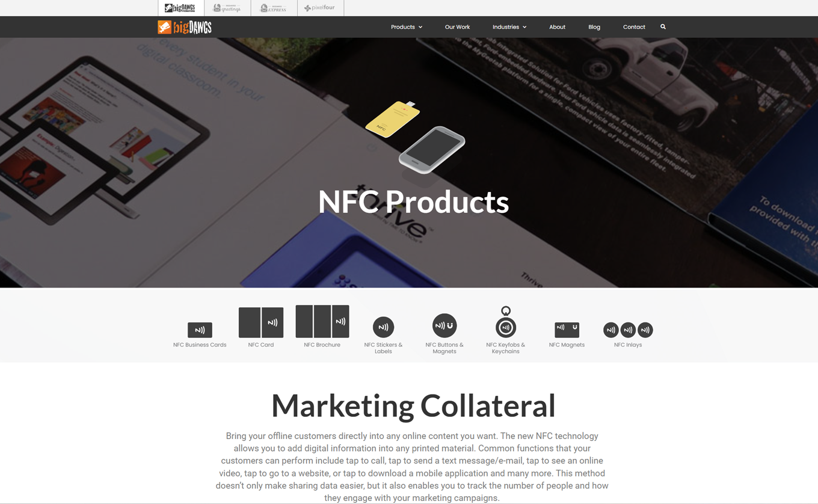Click the NFC card and phone hero illustration
Screen dimensions: 818x504
(x=415, y=137)
